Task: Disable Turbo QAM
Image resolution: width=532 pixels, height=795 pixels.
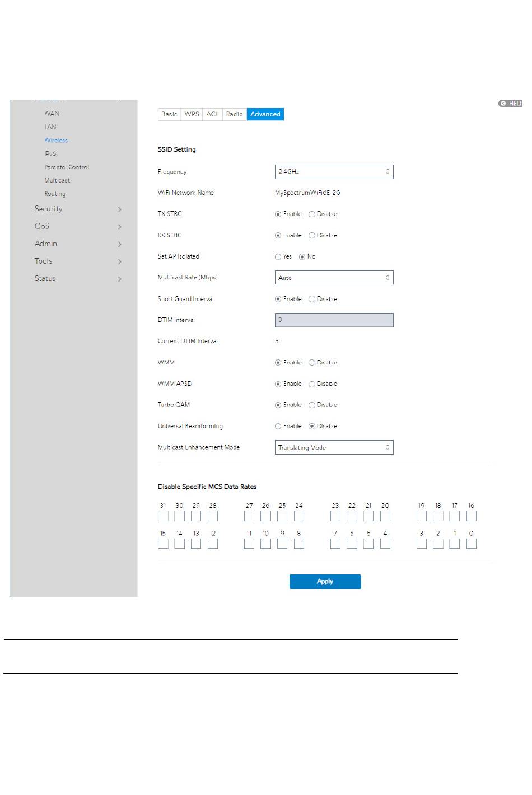Action: click(312, 405)
